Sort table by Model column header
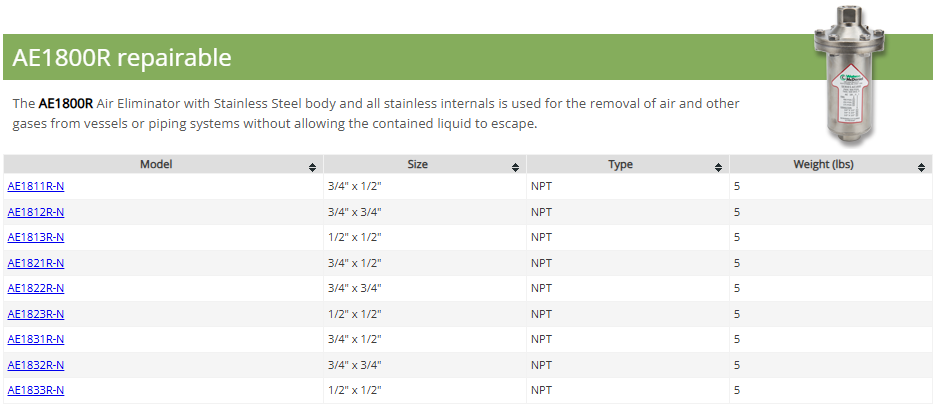 pos(157,165)
